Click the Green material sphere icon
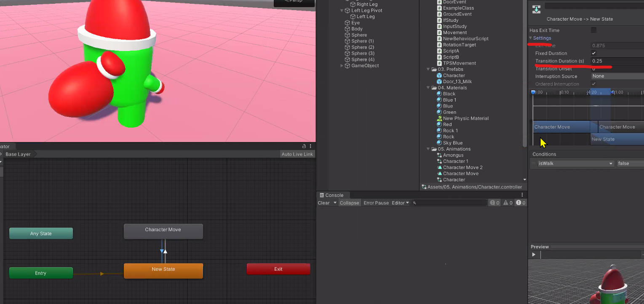This screenshot has height=304, width=644. coord(439,113)
